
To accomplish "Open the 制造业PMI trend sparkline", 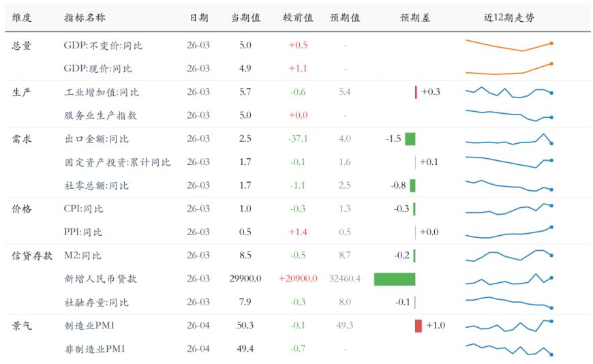I will pyautogui.click(x=509, y=326).
